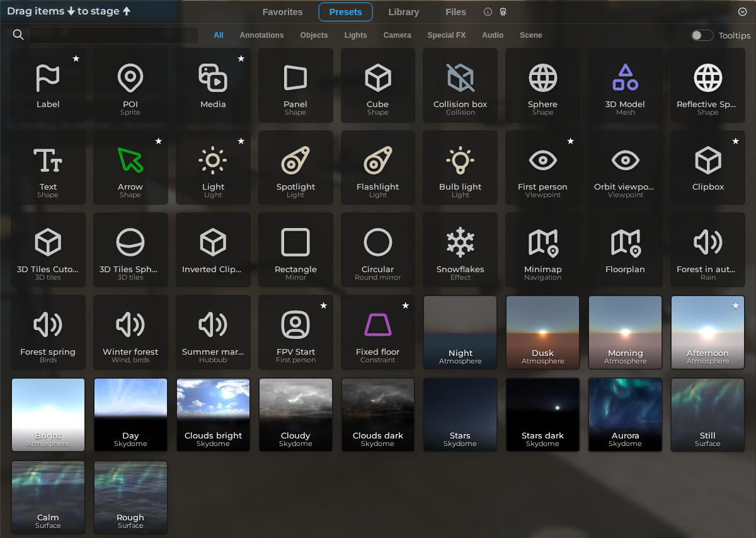756x538 pixels.
Task: Select the Spotlight preset
Action: pos(295,168)
